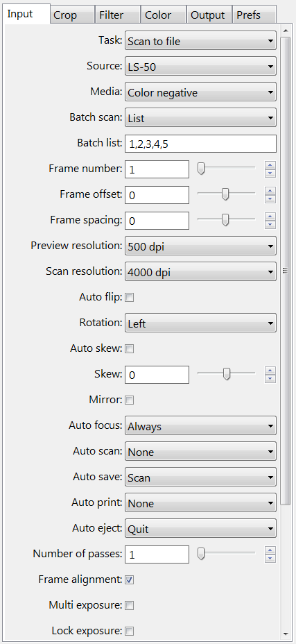The width and height of the screenshot is (296, 644).
Task: Open the Prefs tab
Action: pyautogui.click(x=254, y=15)
